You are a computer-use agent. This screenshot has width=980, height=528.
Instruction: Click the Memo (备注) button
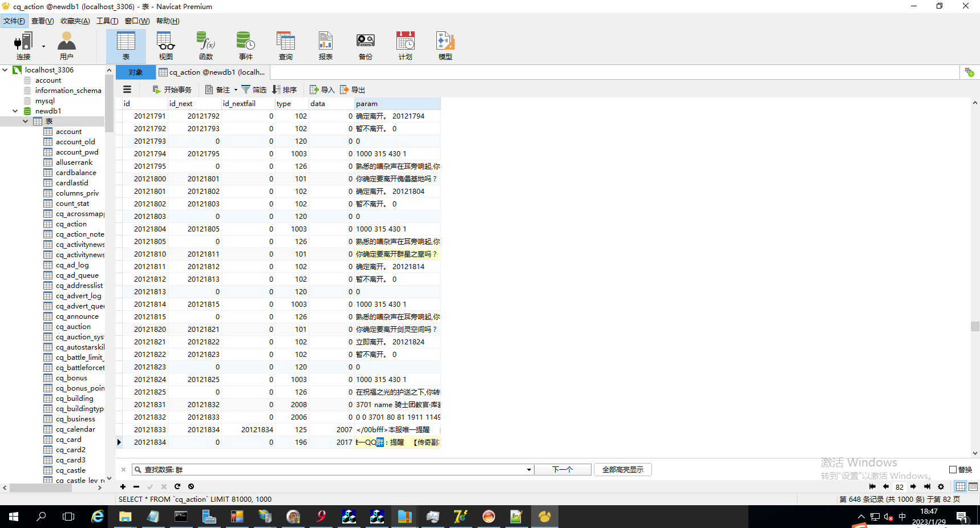(218, 90)
